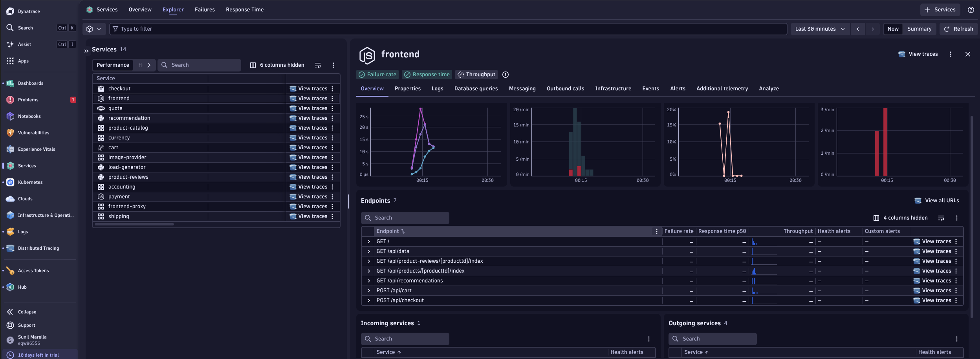Open Kubernetes from the sidebar

click(30, 182)
